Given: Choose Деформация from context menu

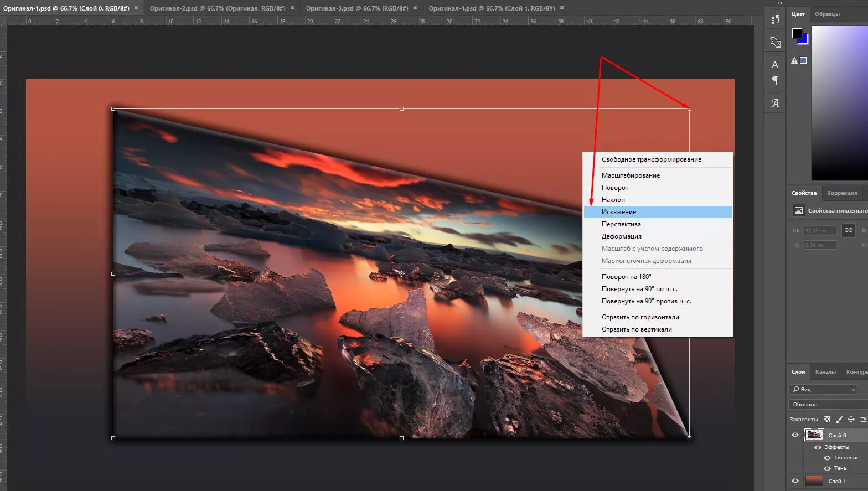Looking at the screenshot, I should click(x=658, y=236).
